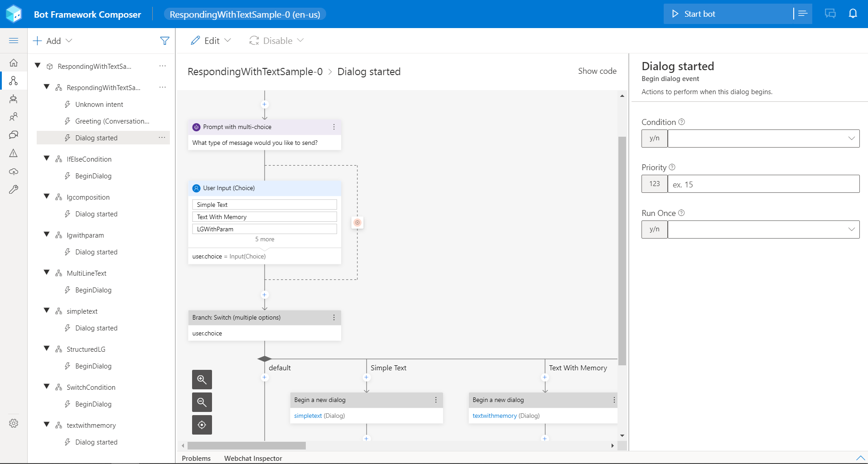The image size is (868, 464).
Task: Open the bot robot sidebar icon
Action: 14,99
